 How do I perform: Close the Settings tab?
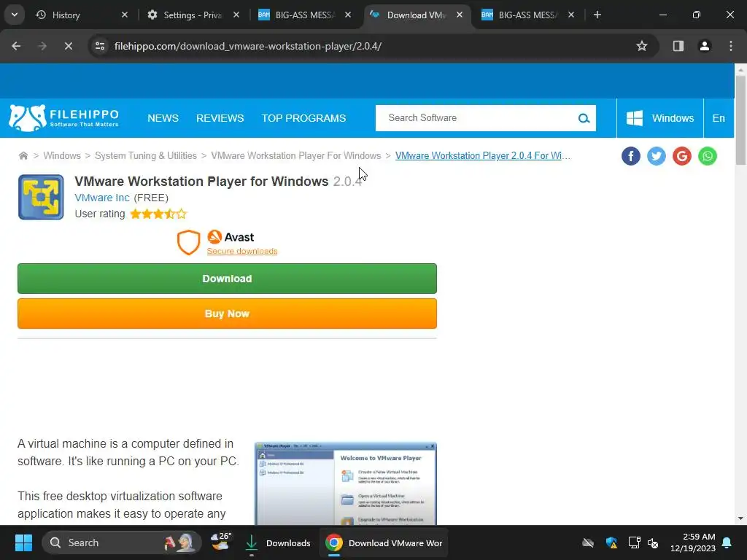236,15
